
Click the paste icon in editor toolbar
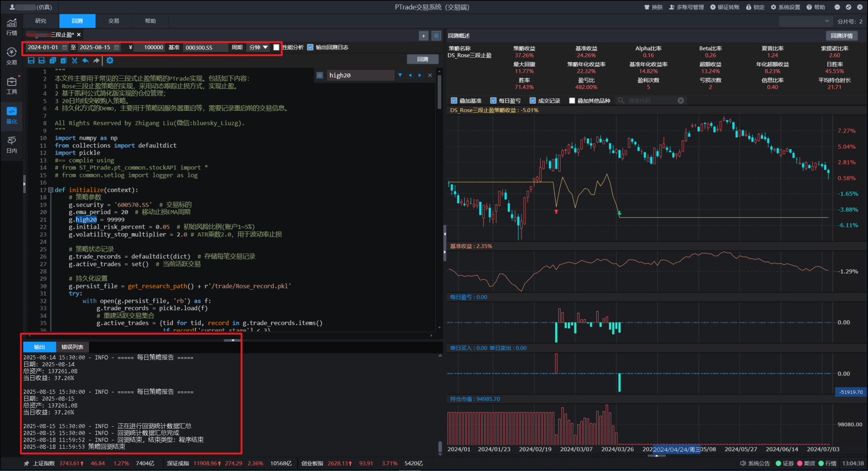(x=64, y=61)
